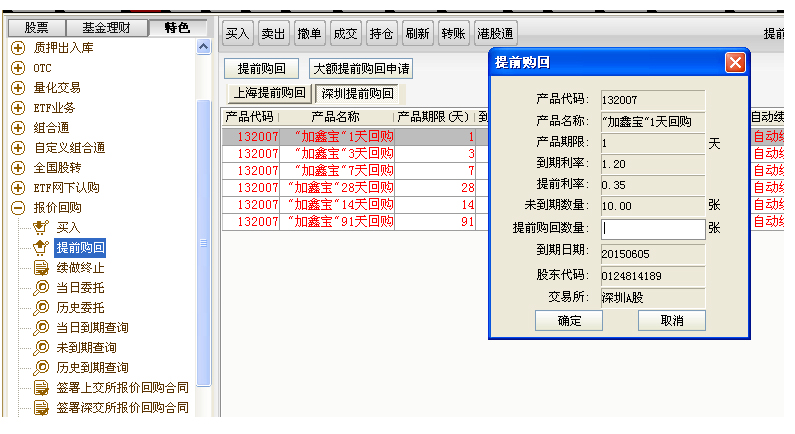795x434 pixels.
Task: Click the magnifier icon beside 当日到期查询
Action: click(x=41, y=328)
